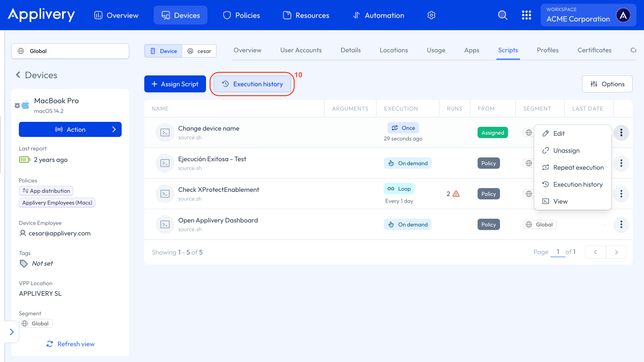The image size is (644, 362).
Task: Expand the collapsed side panel arrow
Action: [x=12, y=332]
